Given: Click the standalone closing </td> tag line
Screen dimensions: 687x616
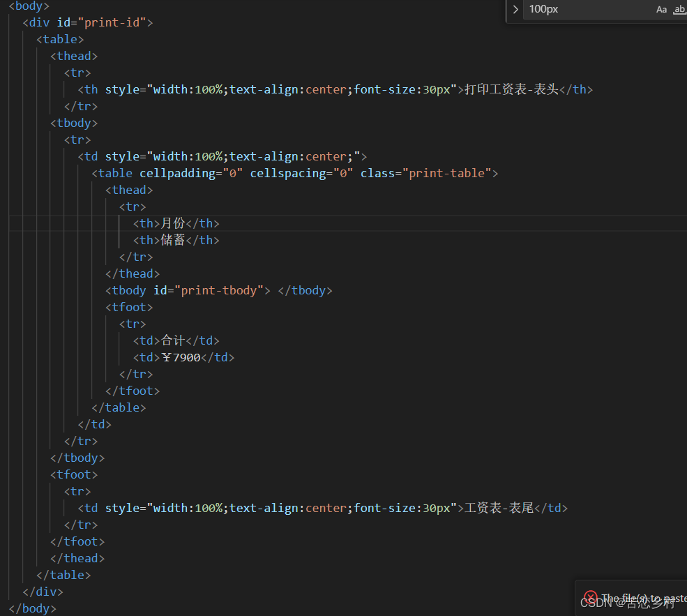Looking at the screenshot, I should click(95, 424).
